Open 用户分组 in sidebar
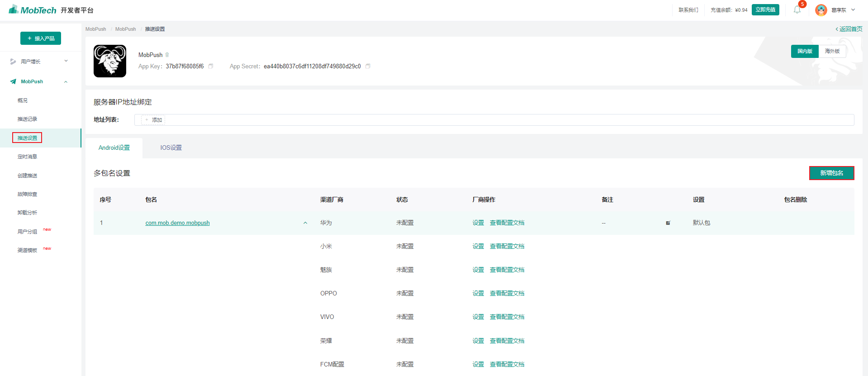This screenshot has width=868, height=376. coord(27,232)
